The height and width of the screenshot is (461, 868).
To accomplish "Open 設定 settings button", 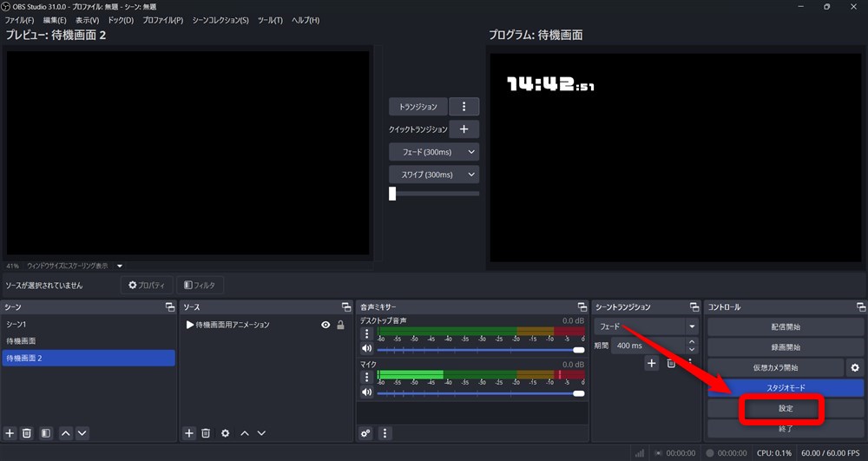I will coord(786,408).
